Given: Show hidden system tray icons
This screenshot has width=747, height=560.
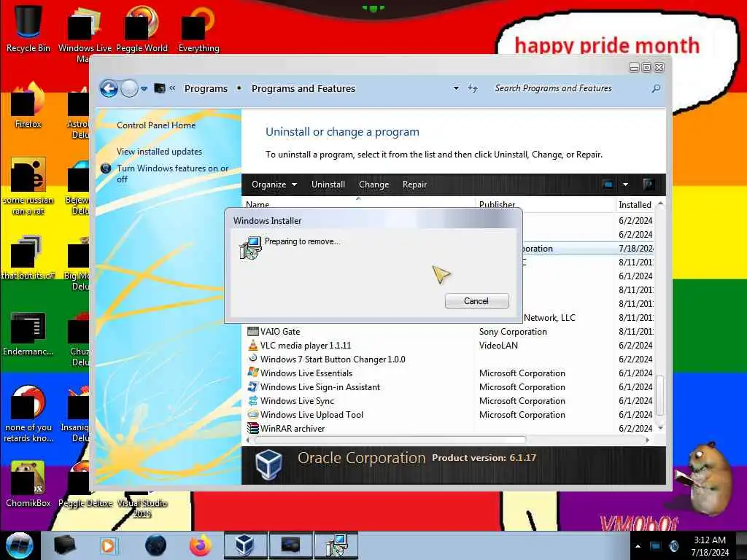Looking at the screenshot, I should 638,546.
